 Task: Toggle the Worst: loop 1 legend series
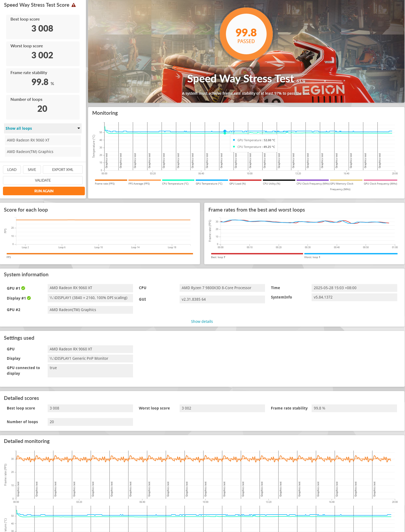(351, 255)
